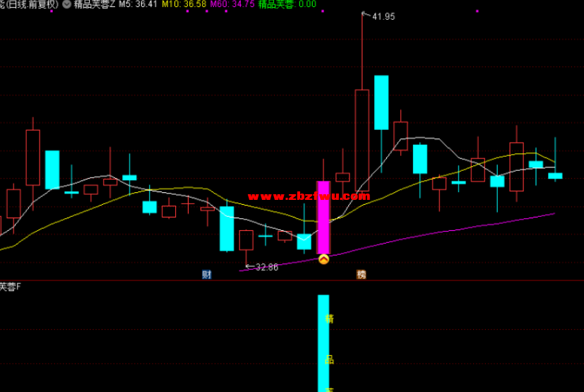Open the indicator dropdown beside 精品芙蓉Z
The width and height of the screenshot is (584, 392).
[66, 4]
